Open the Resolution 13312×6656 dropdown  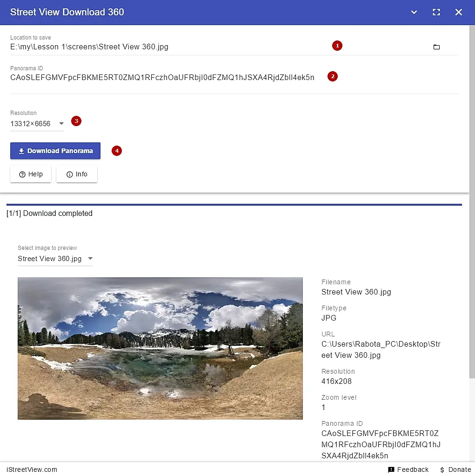coord(37,124)
